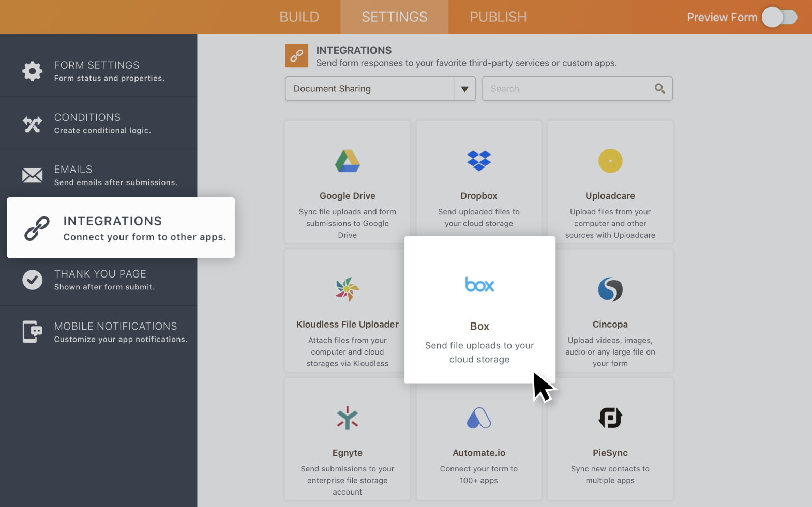Open the Document Sharing category selector
Viewport: 812px width, 507px height.
(370, 89)
